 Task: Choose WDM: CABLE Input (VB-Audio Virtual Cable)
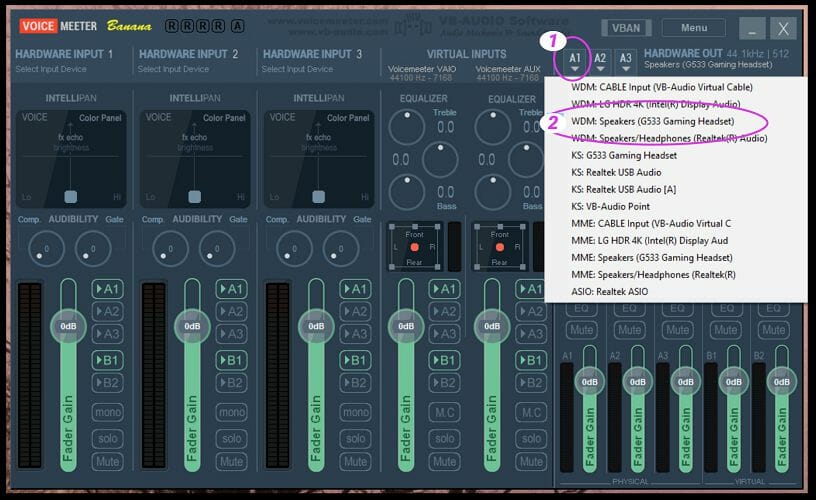[x=661, y=87]
